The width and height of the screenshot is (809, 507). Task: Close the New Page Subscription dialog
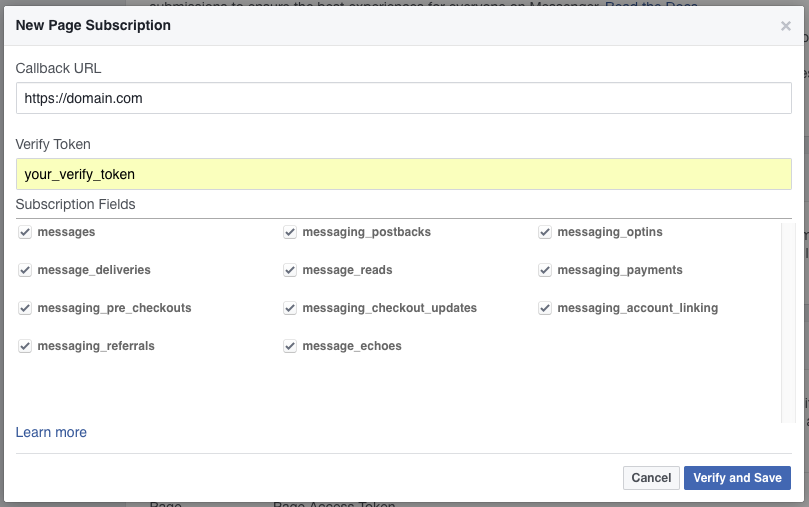pyautogui.click(x=785, y=26)
